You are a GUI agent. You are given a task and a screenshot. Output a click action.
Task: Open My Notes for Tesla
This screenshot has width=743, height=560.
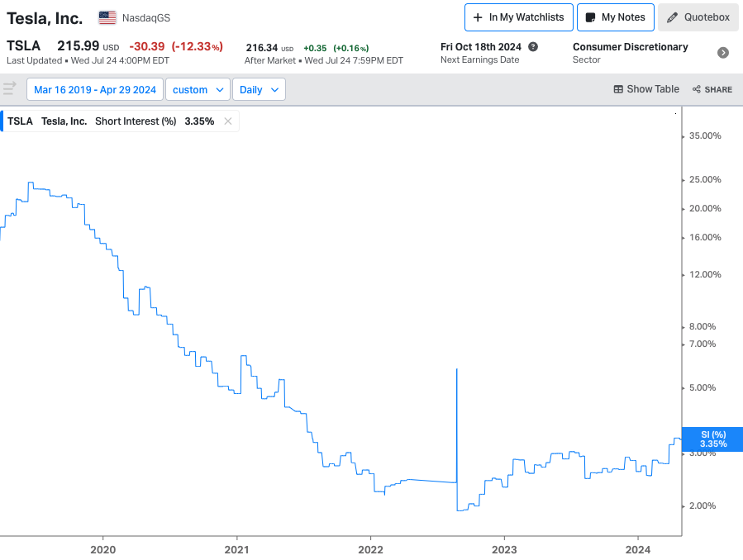pyautogui.click(x=616, y=17)
